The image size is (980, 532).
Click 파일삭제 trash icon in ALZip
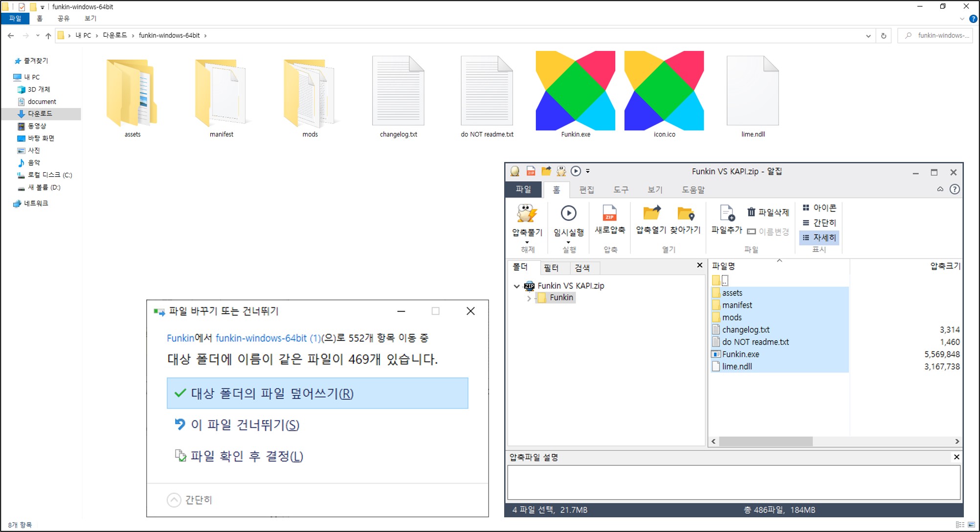(x=751, y=212)
